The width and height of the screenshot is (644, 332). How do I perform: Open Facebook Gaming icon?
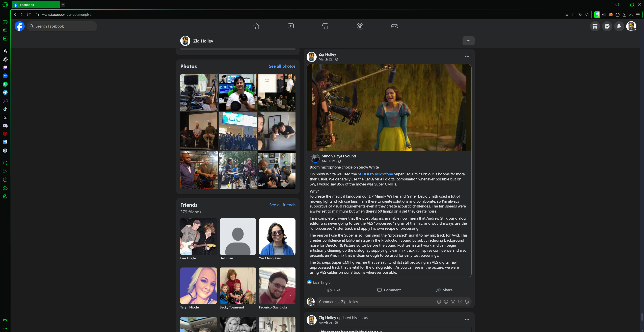pyautogui.click(x=394, y=26)
